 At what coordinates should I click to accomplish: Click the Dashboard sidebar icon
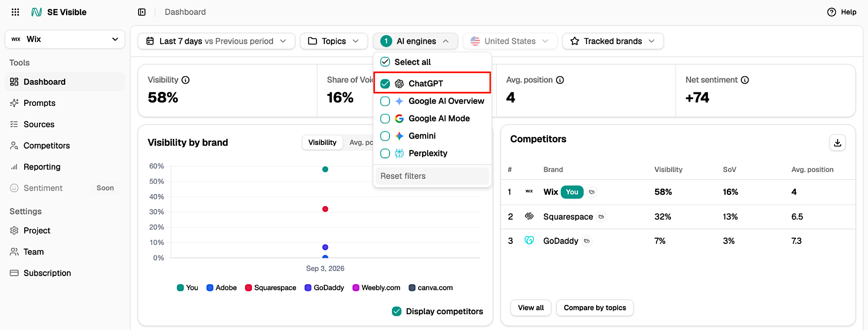click(x=14, y=82)
